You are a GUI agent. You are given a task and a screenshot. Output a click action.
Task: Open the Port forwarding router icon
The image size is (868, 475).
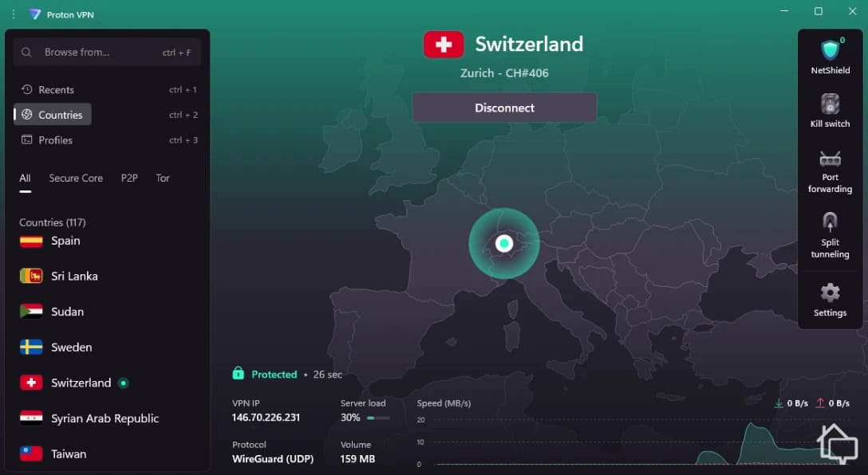(x=830, y=159)
